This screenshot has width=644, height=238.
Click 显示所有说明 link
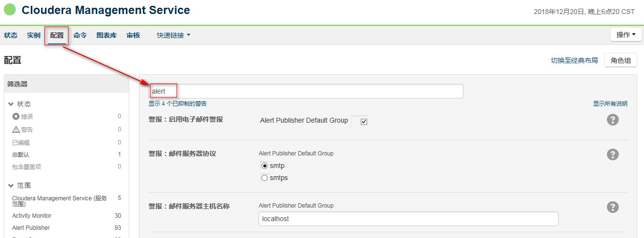pyautogui.click(x=610, y=104)
